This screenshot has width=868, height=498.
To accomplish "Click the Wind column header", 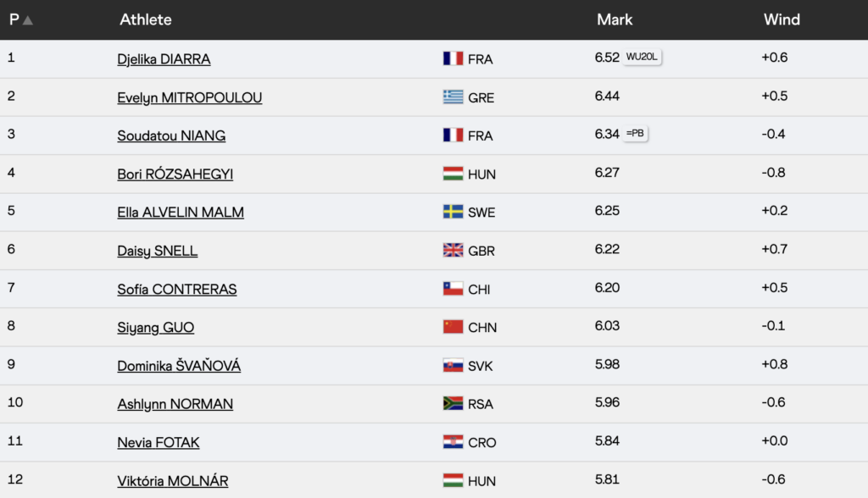I will pyautogui.click(x=782, y=20).
